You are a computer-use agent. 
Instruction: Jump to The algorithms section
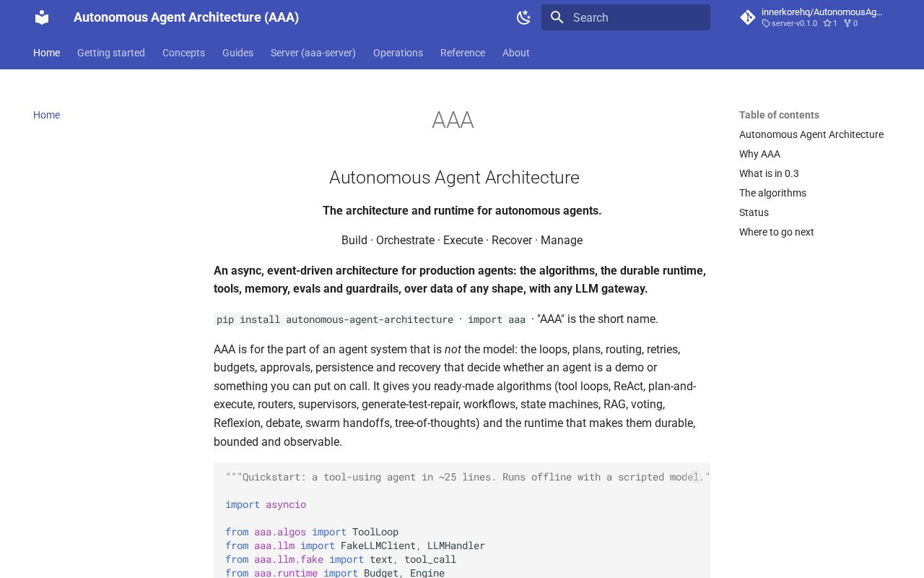pyautogui.click(x=772, y=193)
